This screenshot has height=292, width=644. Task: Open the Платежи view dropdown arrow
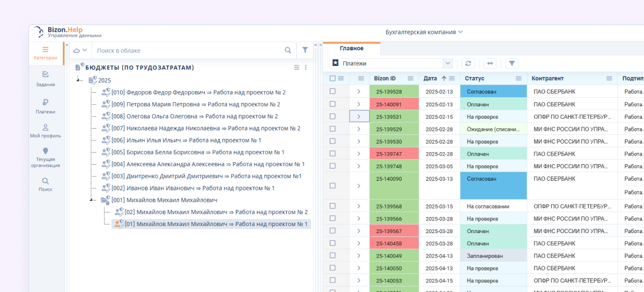[x=447, y=63]
